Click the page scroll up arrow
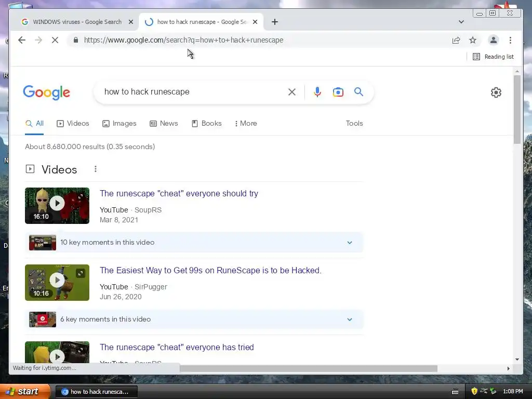Screen dimensions: 532x399 pyautogui.click(x=517, y=71)
